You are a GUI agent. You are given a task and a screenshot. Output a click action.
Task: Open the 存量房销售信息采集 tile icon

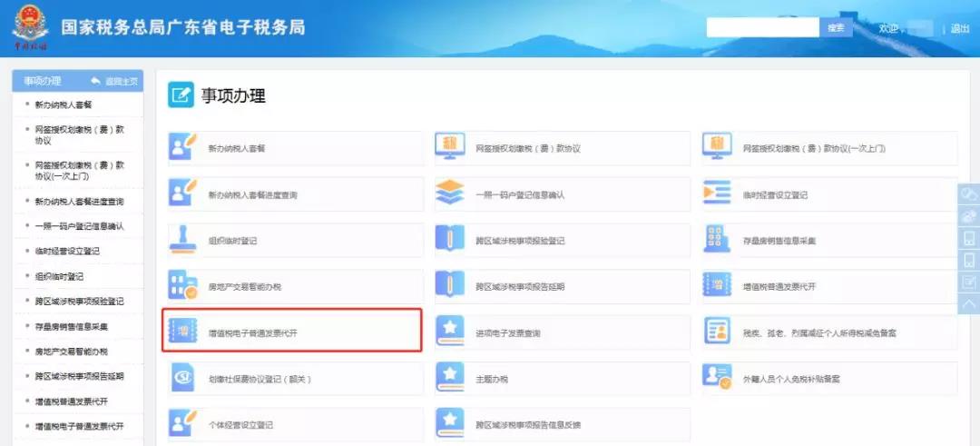pos(717,240)
